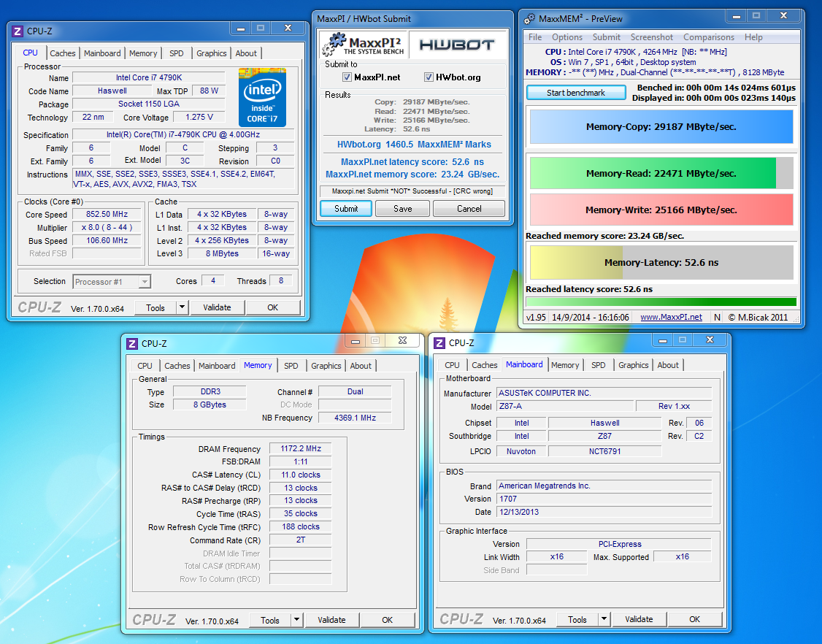This screenshot has width=822, height=644.
Task: Switch to Memory tab in top-left CPU-Z
Action: [x=143, y=53]
